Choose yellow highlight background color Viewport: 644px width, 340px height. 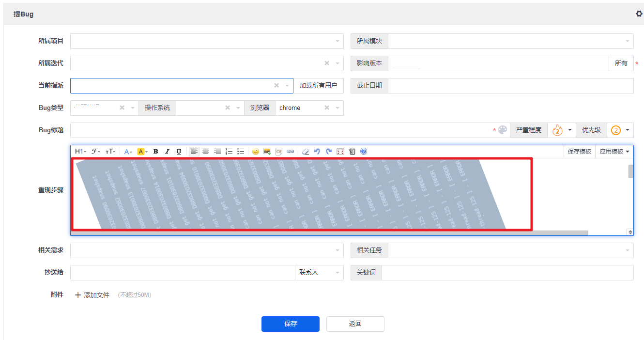click(142, 152)
